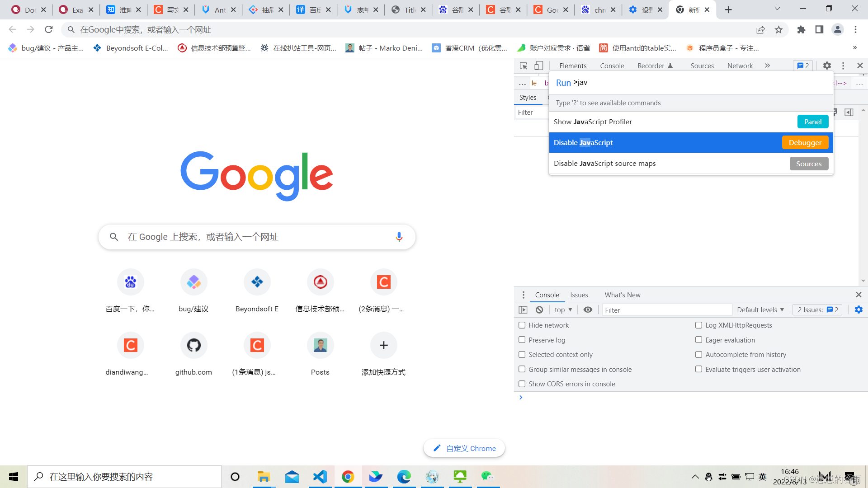Show console sidebar icon

coord(523,310)
